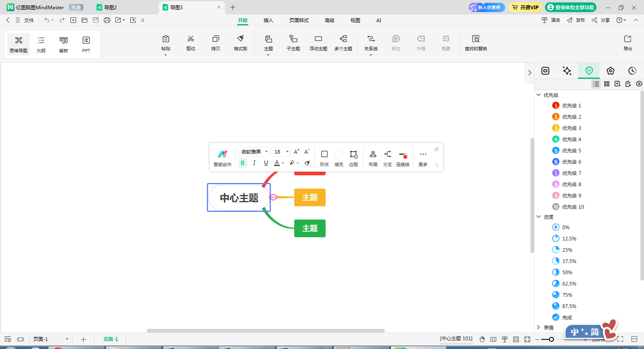Switch to Outline (大纲) view

tap(41, 44)
